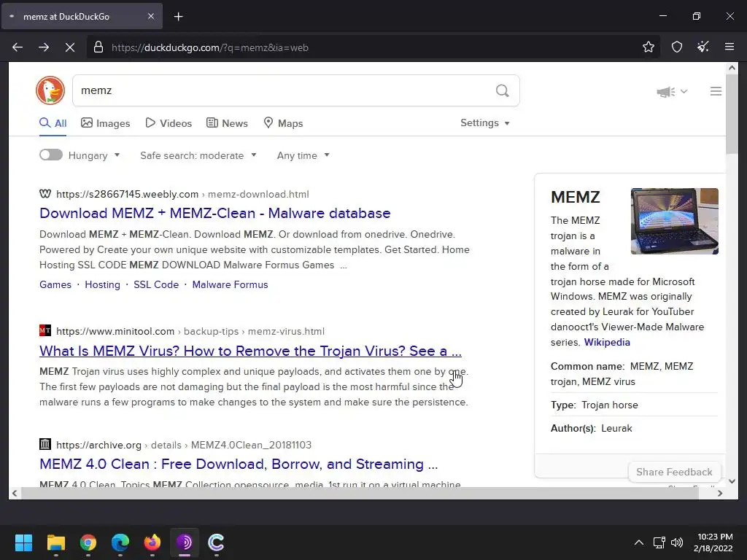Image resolution: width=747 pixels, height=560 pixels.
Task: Click the scroll right arrow at bottom
Action: coord(720,494)
